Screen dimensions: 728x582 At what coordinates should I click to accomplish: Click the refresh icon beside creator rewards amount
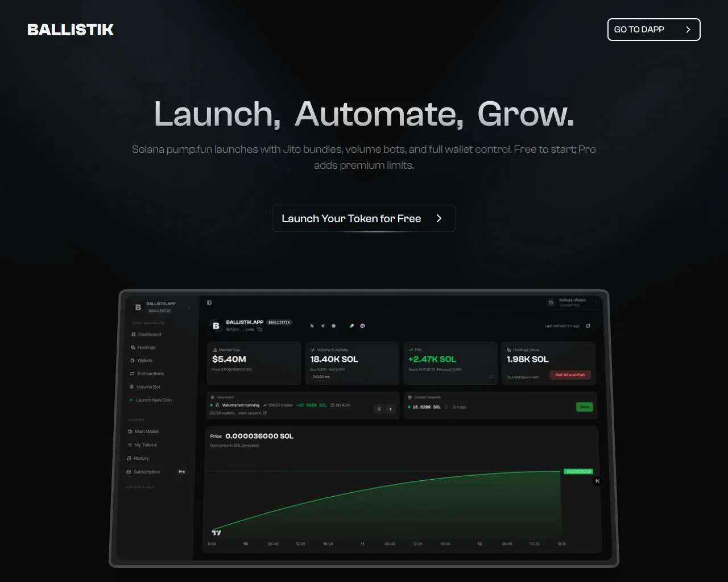click(x=446, y=407)
